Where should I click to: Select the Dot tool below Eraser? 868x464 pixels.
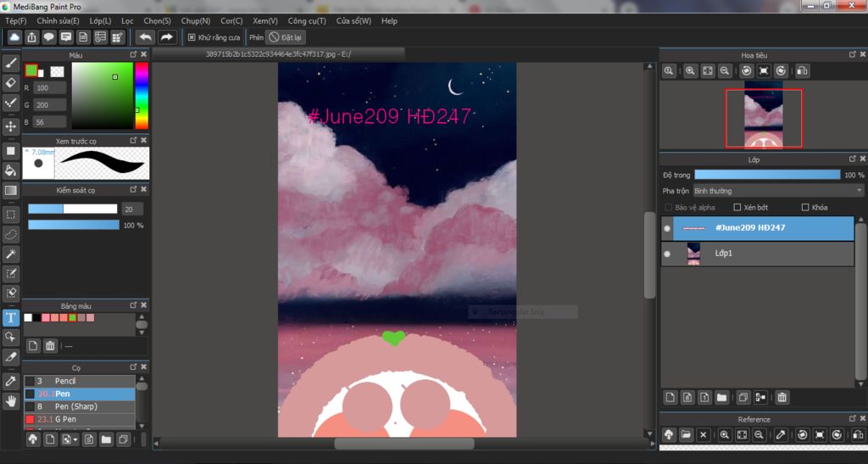[x=10, y=103]
